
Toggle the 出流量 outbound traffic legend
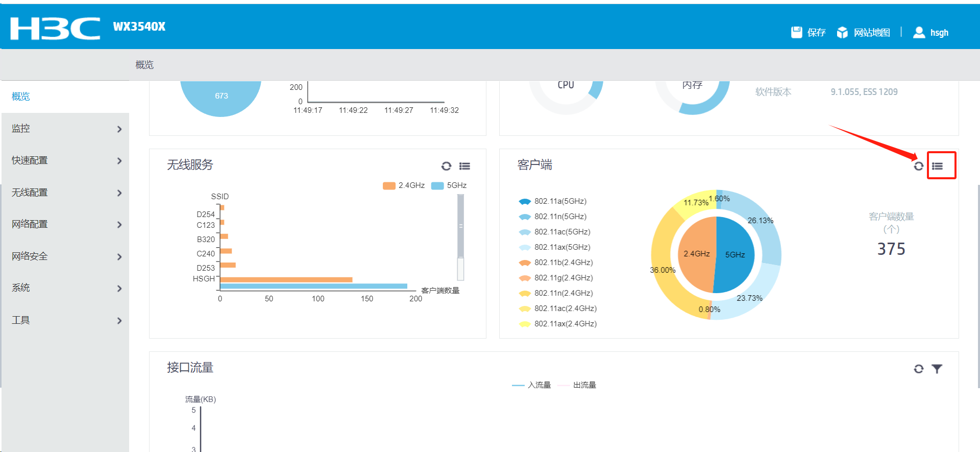(x=577, y=385)
